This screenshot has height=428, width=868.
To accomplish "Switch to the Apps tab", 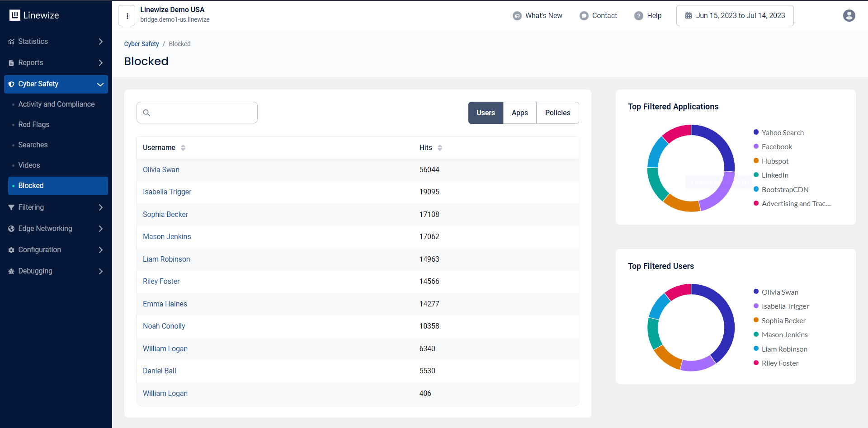I will coord(519,113).
